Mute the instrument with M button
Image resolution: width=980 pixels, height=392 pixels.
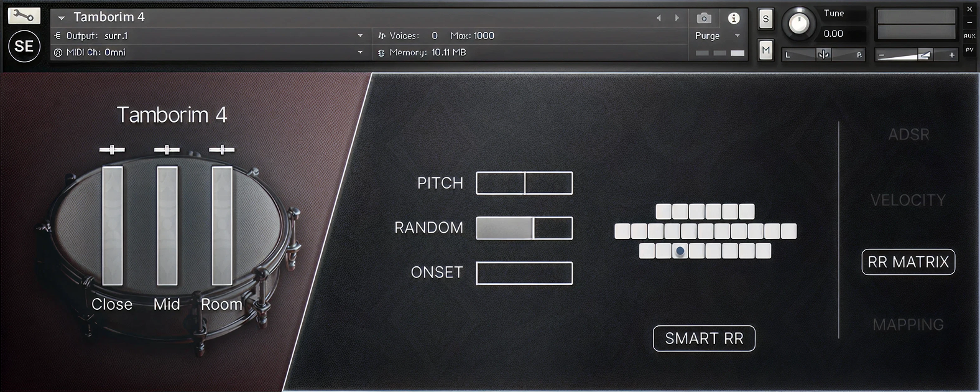[765, 50]
